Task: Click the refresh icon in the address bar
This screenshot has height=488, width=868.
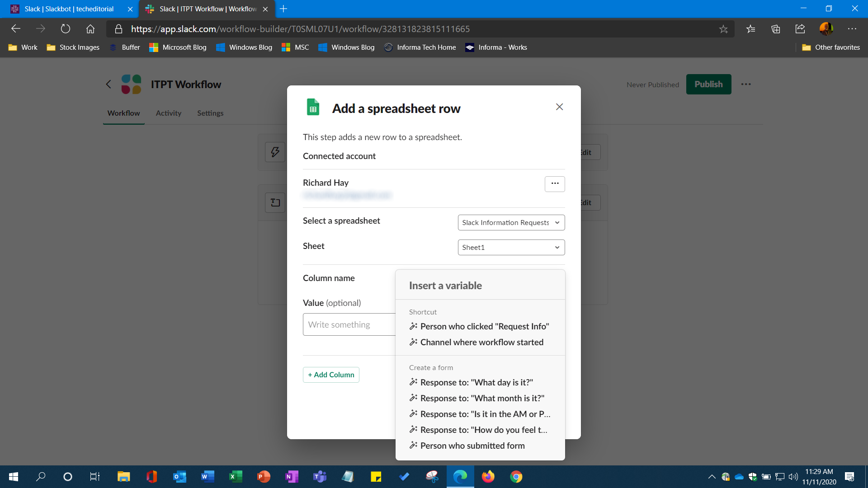Action: coord(66,28)
